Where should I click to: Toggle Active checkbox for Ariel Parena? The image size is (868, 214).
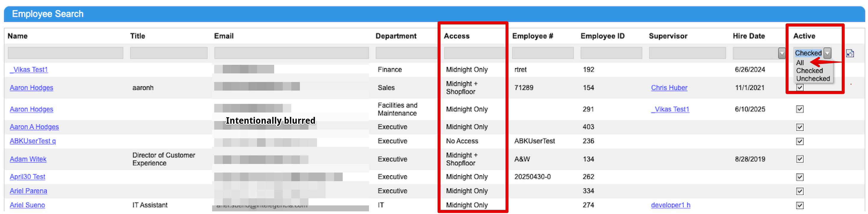click(800, 192)
